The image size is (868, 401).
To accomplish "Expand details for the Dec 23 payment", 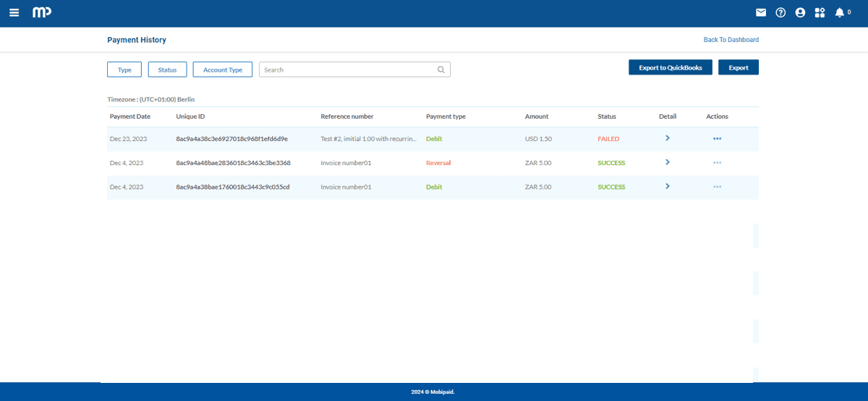I will 667,138.
